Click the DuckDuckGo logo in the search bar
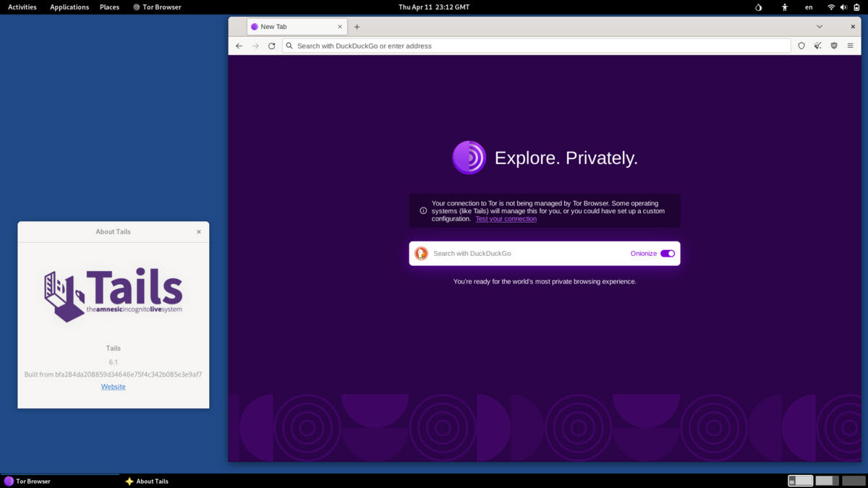Image resolution: width=868 pixels, height=488 pixels. 421,253
